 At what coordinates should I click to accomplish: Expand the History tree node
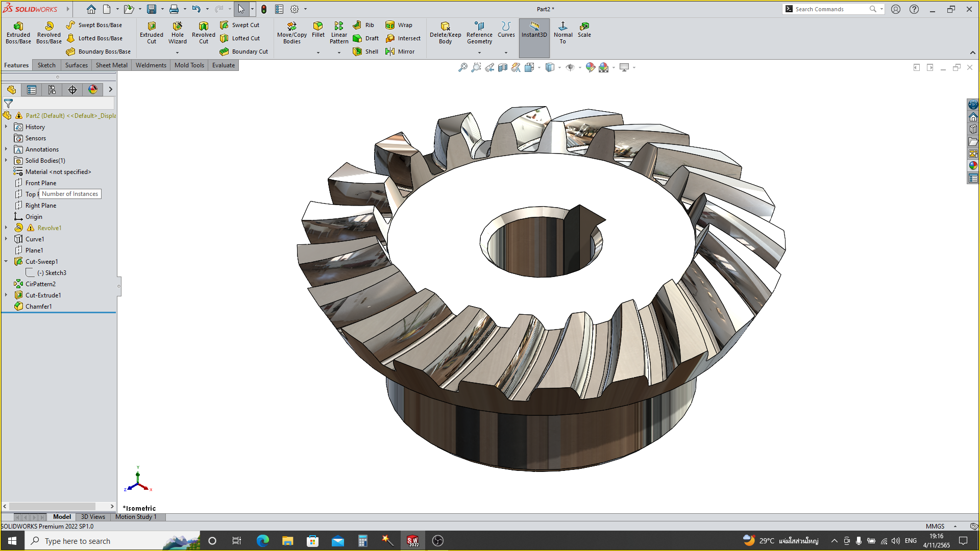point(6,127)
